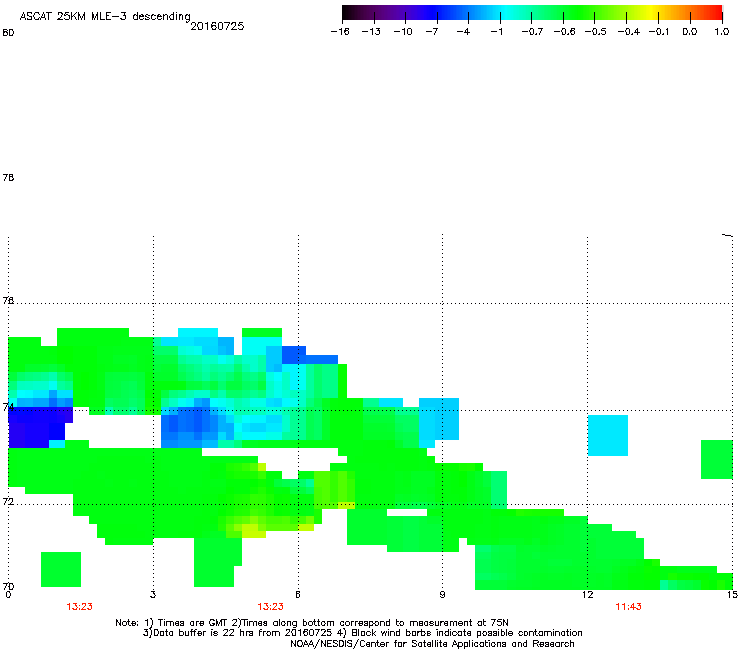Click the title "ASCAT 25KM MLE-3 descending"

click(x=105, y=16)
